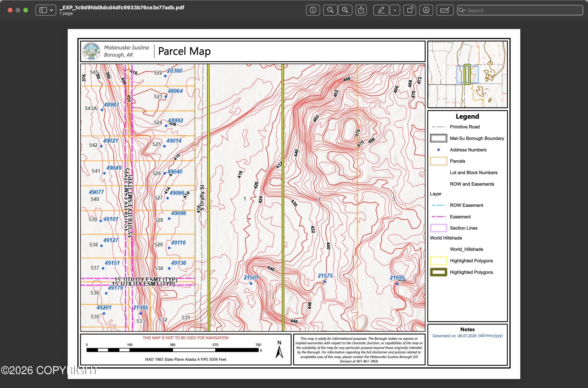This screenshot has height=388, width=588.
Task: Click the NOT TO BE USED FOR NAVIGATION warning
Action: [185, 338]
